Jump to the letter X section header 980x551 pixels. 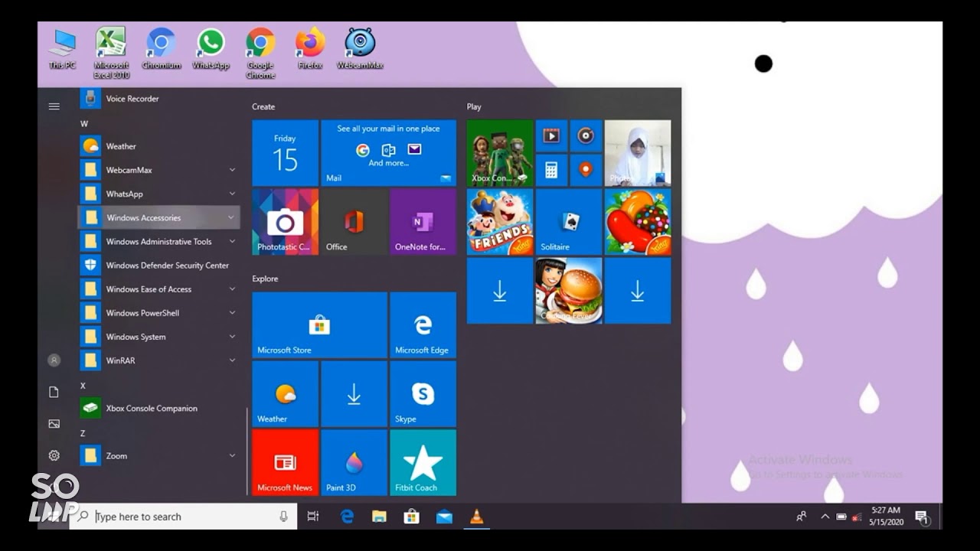83,385
